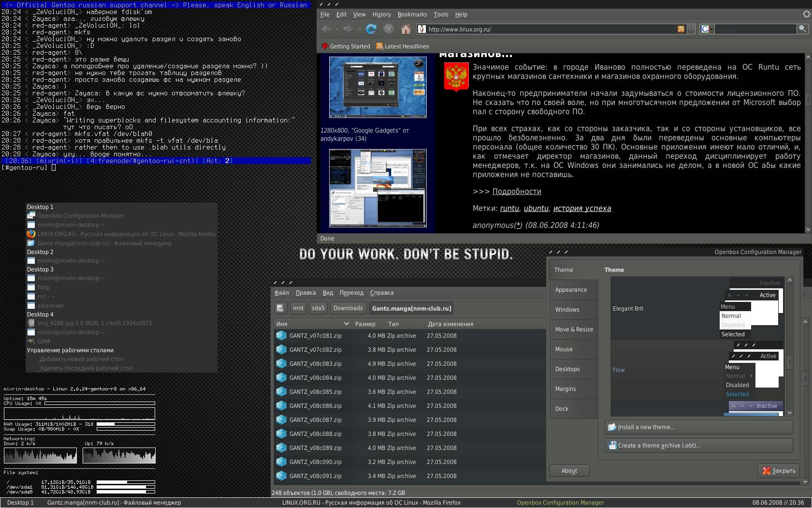Select GANTZ_v08c091.zip archive icon
The height and width of the screenshot is (508, 812).
[x=281, y=476]
